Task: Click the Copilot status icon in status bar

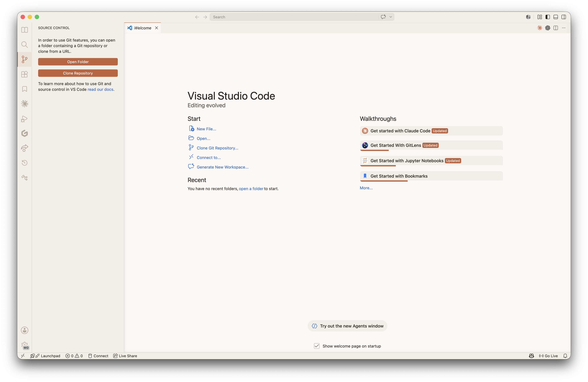Action: [531, 356]
